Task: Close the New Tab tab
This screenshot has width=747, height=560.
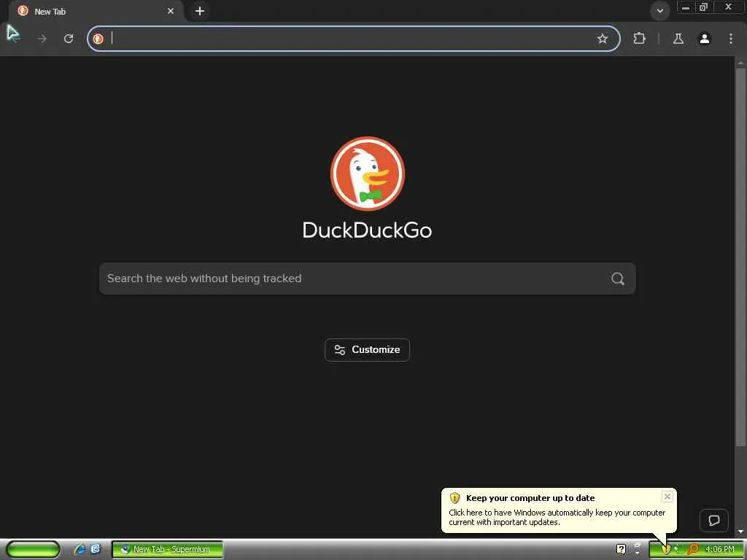Action: 171,11
